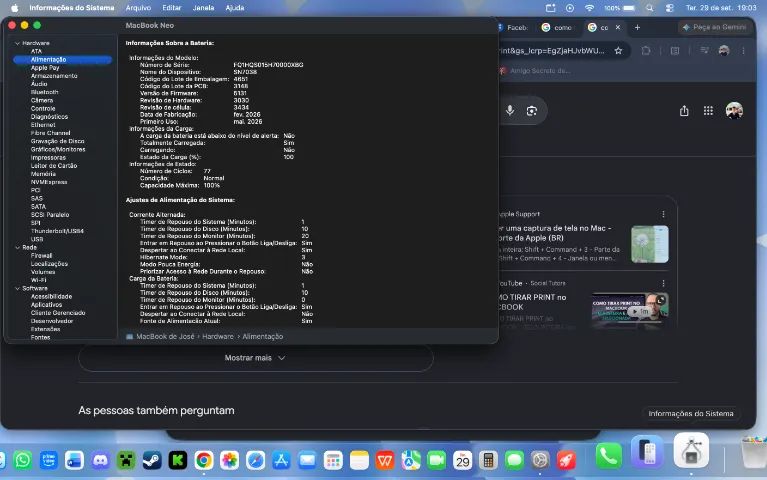Open WhatsApp from the dock

[x=23, y=460]
